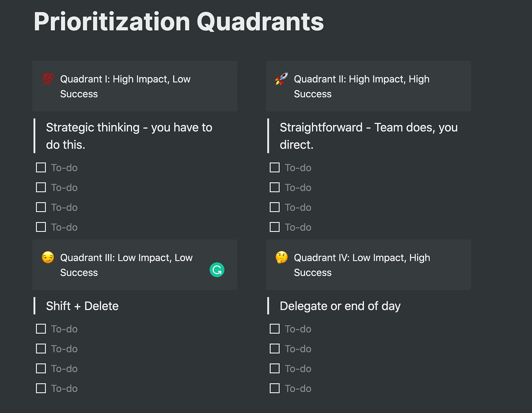Click the 'Delegate or end of day' quote text

(x=340, y=306)
